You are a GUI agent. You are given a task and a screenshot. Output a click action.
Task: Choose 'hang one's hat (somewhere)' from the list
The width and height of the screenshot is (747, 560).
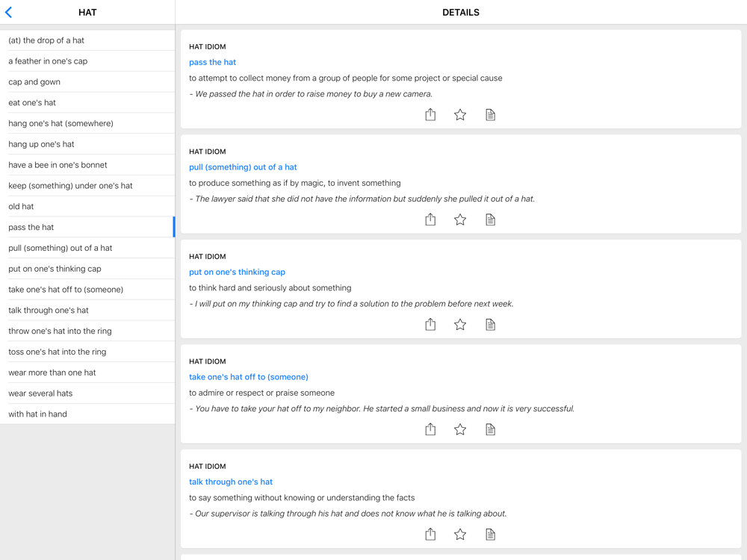[87, 123]
